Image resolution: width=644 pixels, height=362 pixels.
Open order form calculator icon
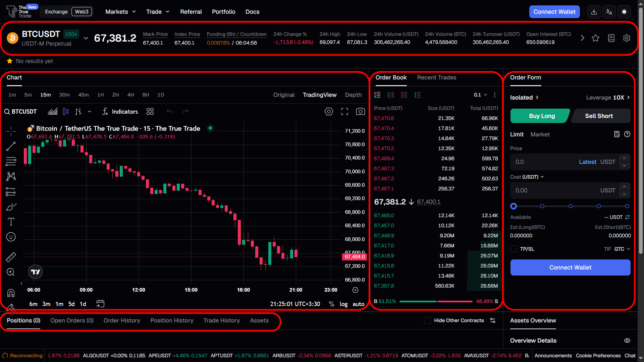point(616,134)
